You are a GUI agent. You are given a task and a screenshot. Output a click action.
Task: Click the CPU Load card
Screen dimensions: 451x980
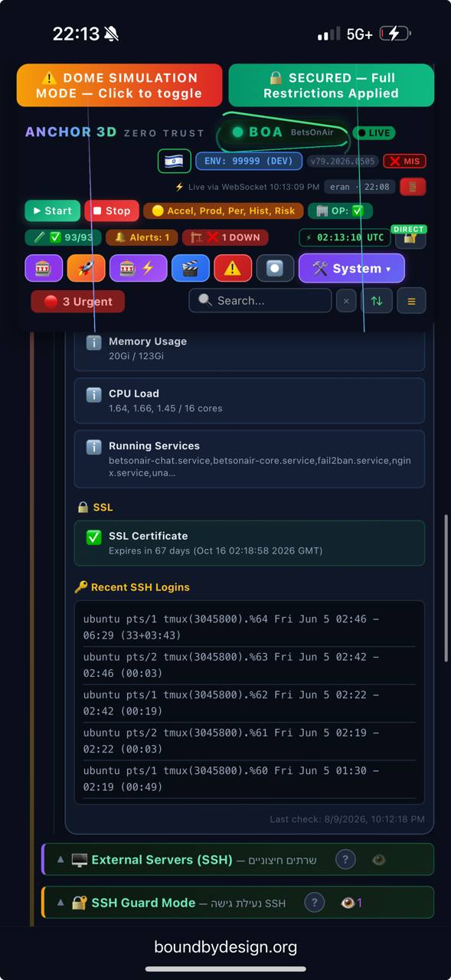250,400
